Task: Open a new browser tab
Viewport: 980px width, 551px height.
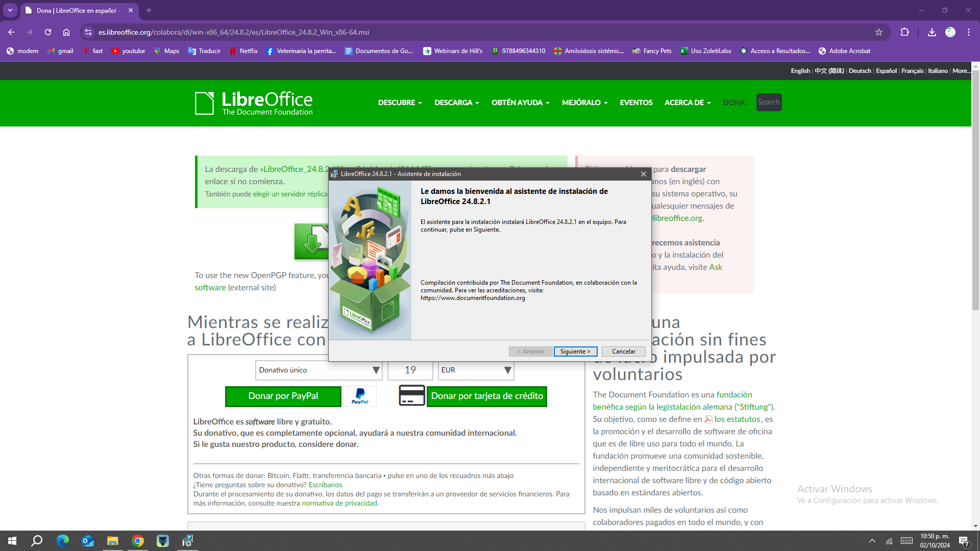Action: pyautogui.click(x=149, y=10)
